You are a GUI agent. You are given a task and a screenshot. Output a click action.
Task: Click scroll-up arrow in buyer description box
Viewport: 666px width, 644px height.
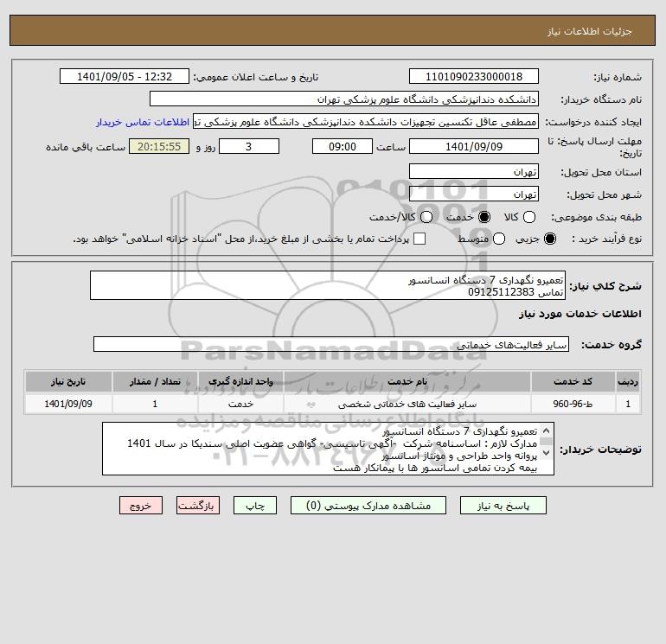tap(547, 430)
